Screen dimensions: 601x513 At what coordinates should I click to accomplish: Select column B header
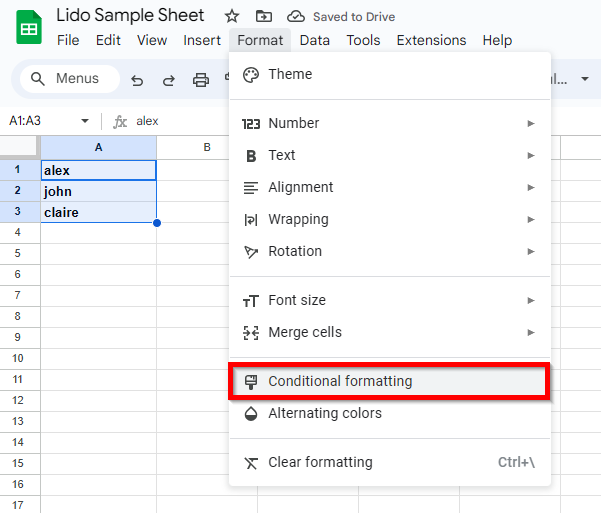point(207,147)
